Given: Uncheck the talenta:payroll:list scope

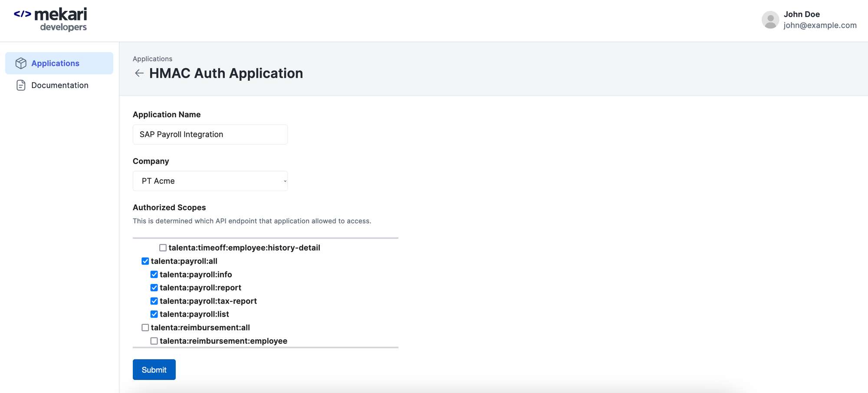Looking at the screenshot, I should click(154, 314).
